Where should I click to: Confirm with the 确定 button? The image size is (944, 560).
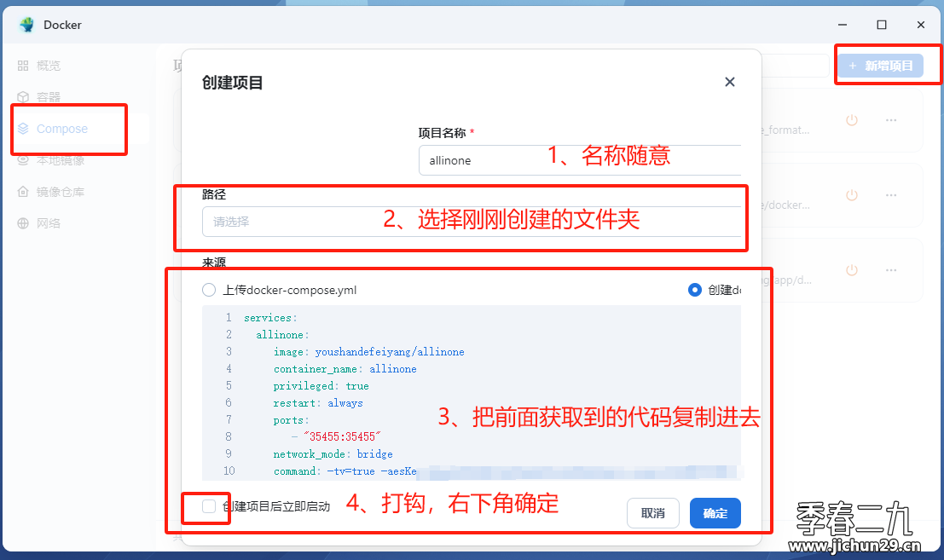click(x=715, y=513)
